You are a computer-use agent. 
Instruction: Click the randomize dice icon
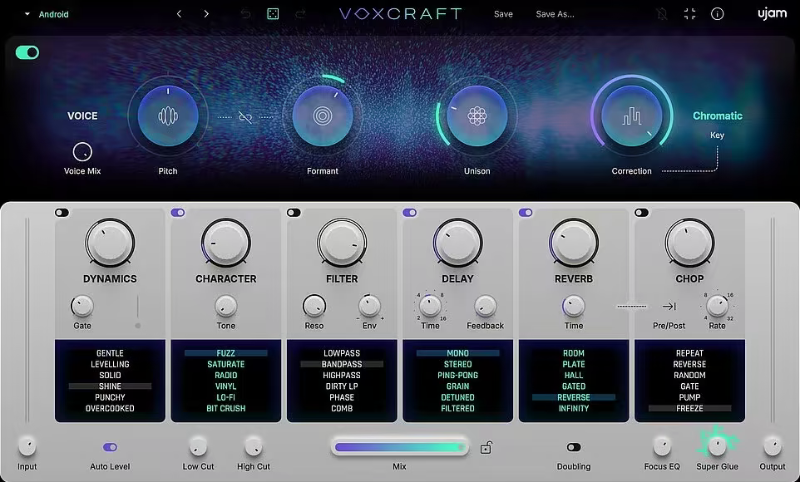tap(273, 14)
